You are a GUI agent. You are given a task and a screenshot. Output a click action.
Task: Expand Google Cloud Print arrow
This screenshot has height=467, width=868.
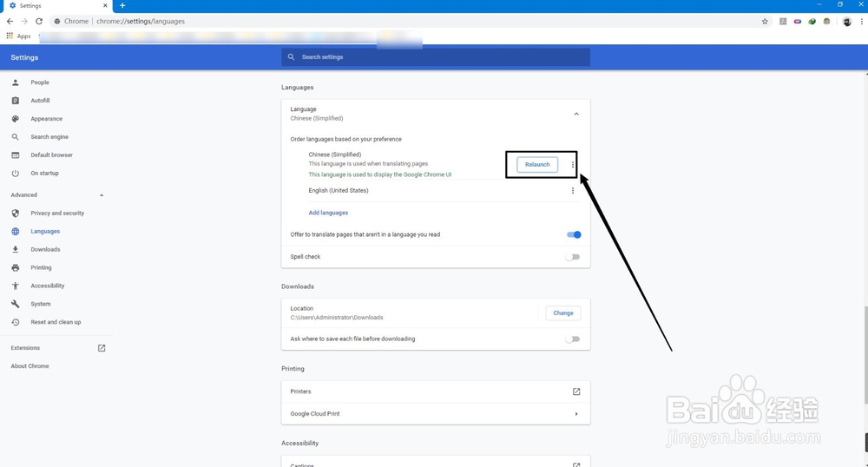point(576,414)
